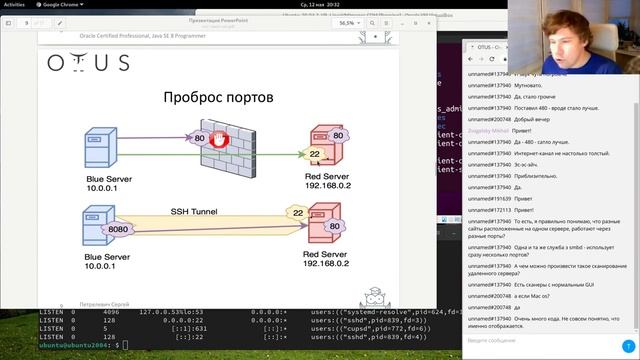Click chat message 'а если Mac os?'
Screen dimensions: 640x360
pos(531,296)
